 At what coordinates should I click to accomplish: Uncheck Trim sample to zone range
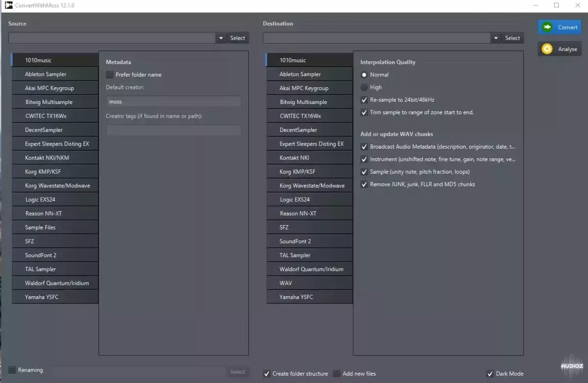364,112
